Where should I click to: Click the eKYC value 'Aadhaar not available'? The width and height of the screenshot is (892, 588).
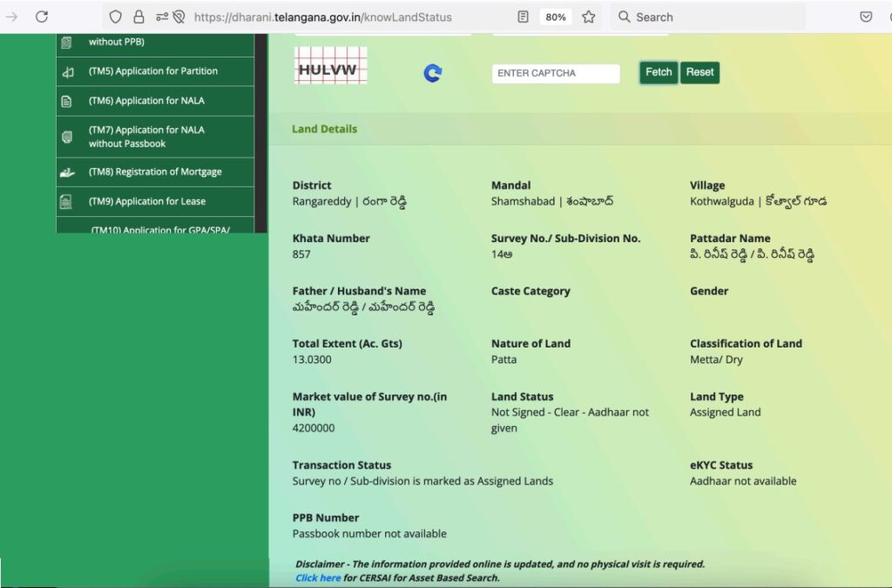743,481
